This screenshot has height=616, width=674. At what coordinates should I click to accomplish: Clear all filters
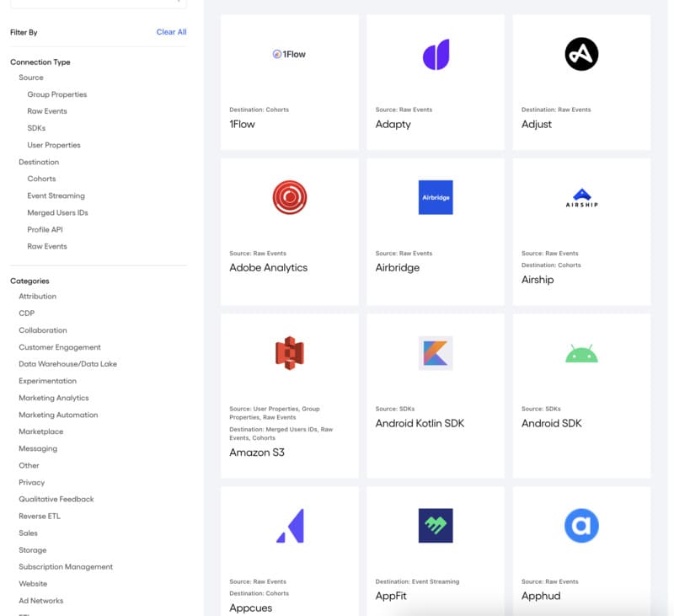(x=171, y=32)
